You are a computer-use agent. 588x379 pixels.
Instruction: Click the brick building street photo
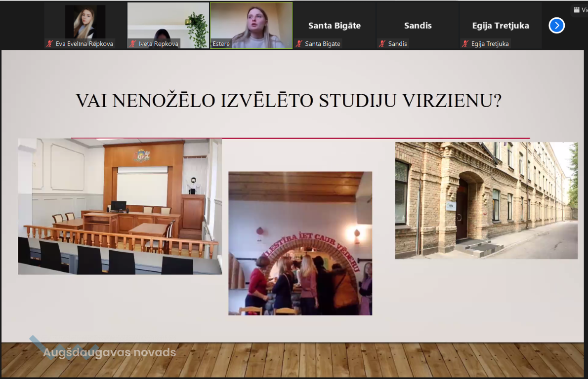pyautogui.click(x=486, y=200)
